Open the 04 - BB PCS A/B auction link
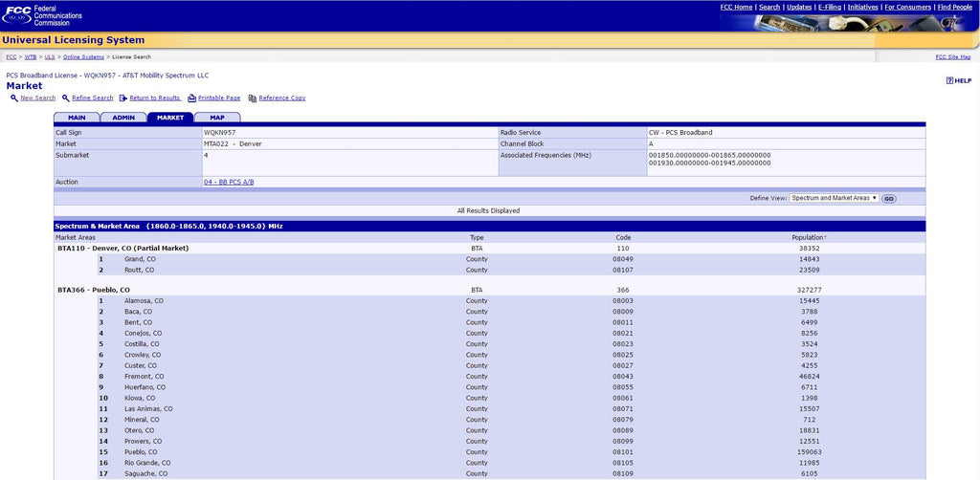This screenshot has height=480, width=980. pos(229,183)
